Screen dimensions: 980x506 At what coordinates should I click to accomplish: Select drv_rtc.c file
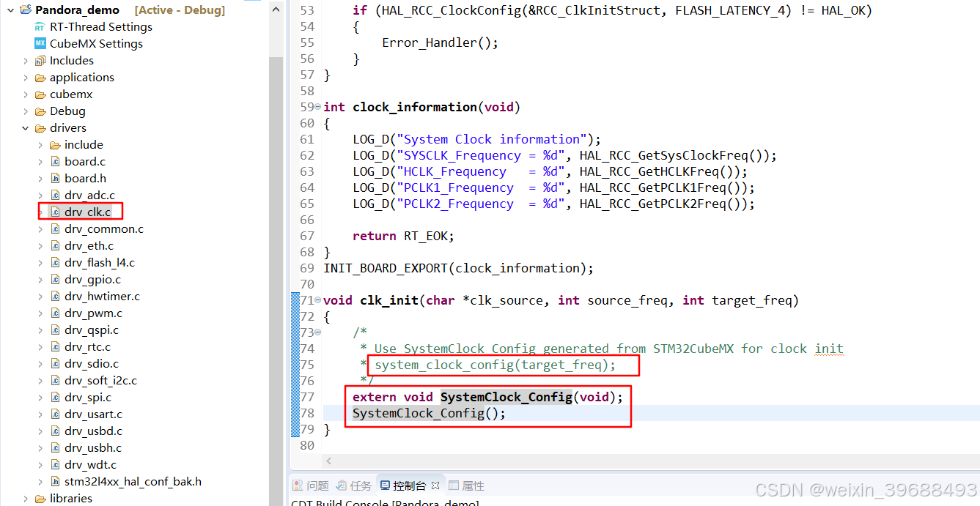click(88, 347)
